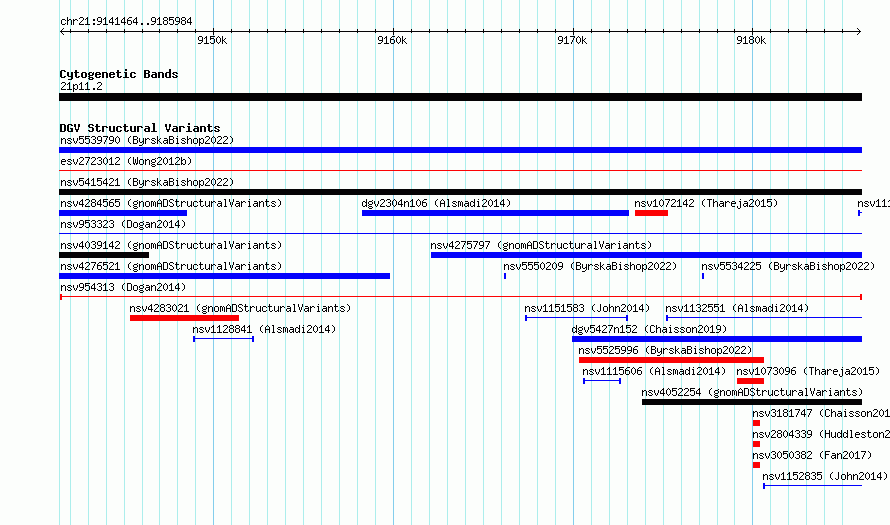This screenshot has width=890, height=525.
Task: Click the blue bar of nsv4276521
Action: (225, 276)
